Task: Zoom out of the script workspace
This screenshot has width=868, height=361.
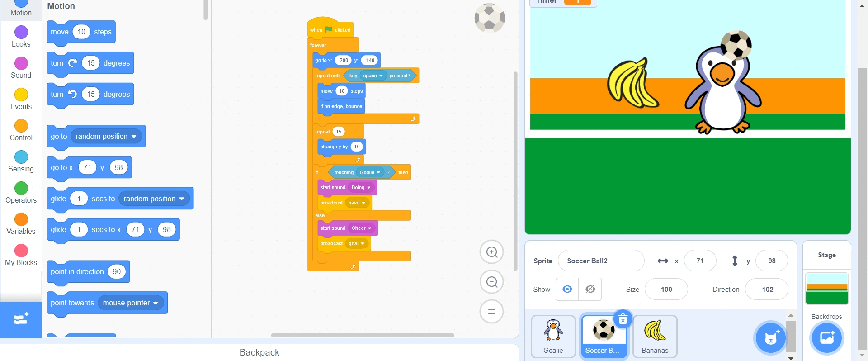Action: [492, 282]
